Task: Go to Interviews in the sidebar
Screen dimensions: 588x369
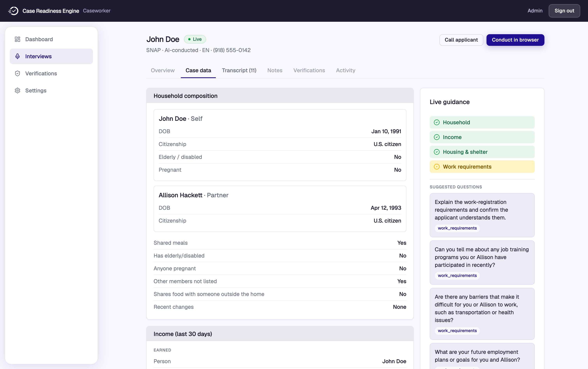Action: coord(51,56)
